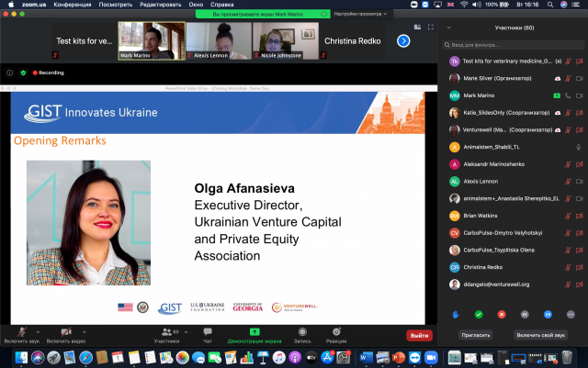588x368 pixels.
Task: Open zoom.us application menu
Action: (34, 5)
